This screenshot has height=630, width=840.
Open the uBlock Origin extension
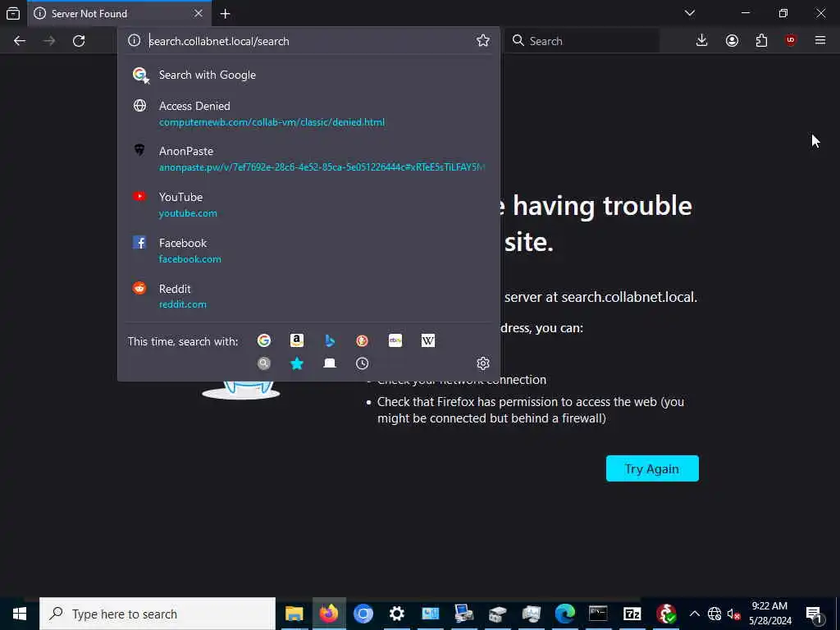[791, 41]
